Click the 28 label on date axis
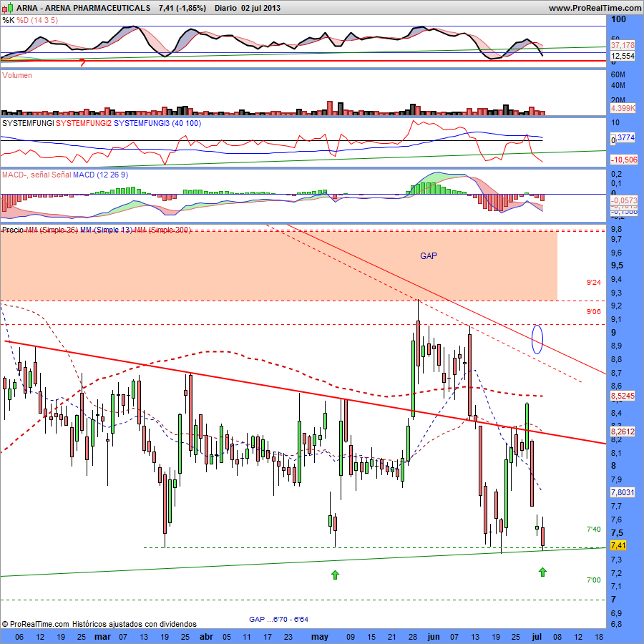This screenshot has height=644, width=644. pos(412,637)
